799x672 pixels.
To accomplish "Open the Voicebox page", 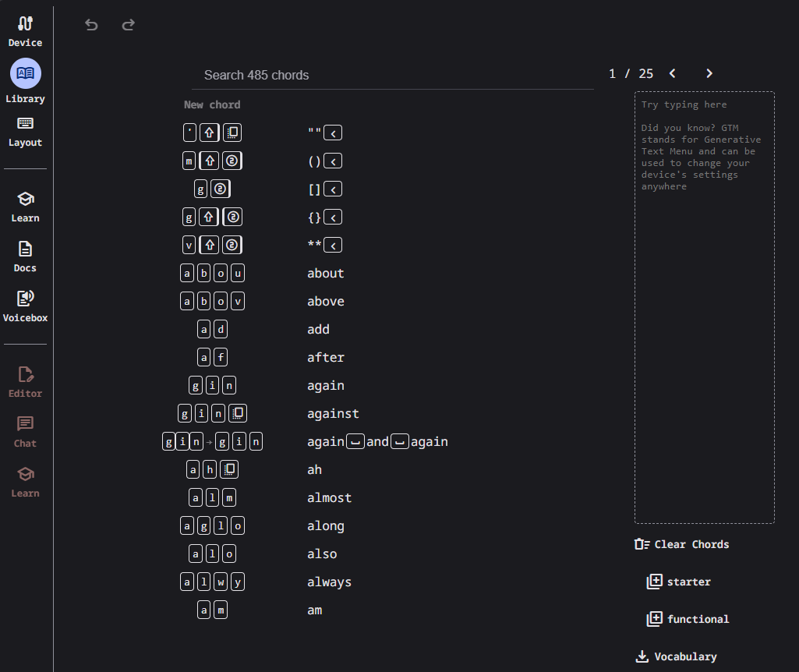I will tap(25, 306).
